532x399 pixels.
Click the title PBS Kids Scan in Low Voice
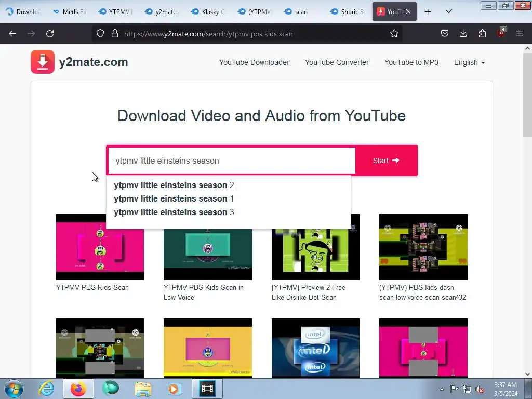[204, 292]
